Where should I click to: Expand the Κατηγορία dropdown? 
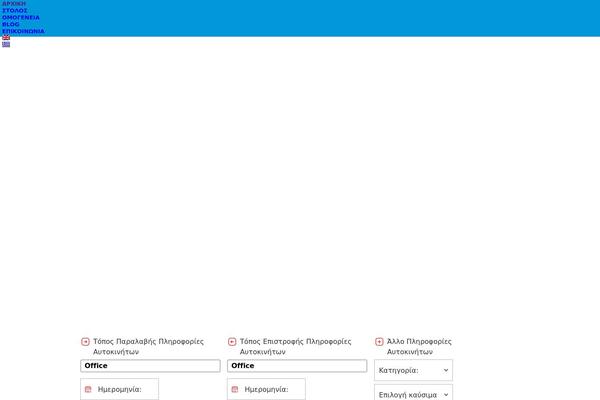[413, 370]
